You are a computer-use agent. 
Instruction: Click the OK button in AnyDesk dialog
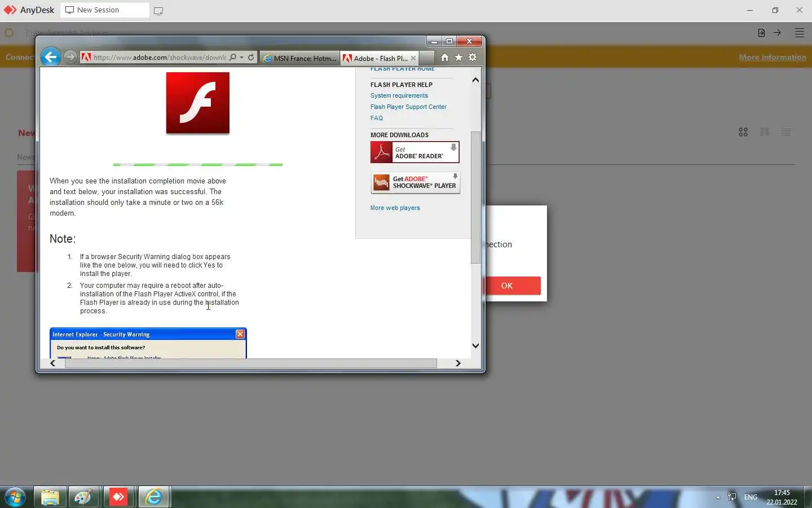507,286
